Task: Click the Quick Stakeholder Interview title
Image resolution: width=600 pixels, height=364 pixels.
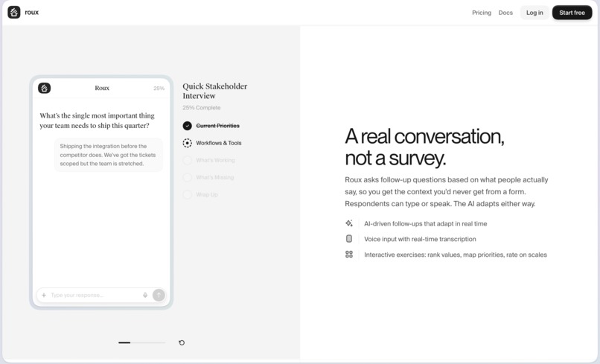Action: click(214, 91)
